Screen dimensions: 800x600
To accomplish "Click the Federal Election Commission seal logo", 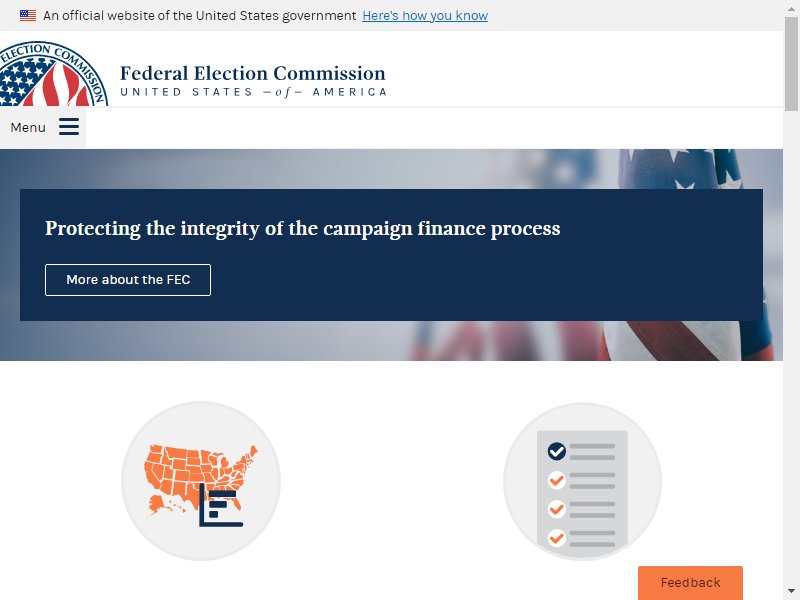I will pyautogui.click(x=53, y=73).
